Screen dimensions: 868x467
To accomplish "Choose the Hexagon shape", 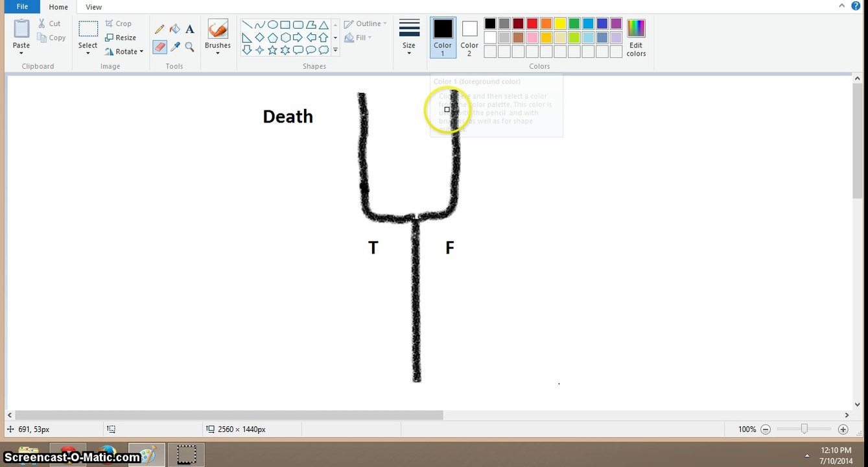I will (x=285, y=38).
